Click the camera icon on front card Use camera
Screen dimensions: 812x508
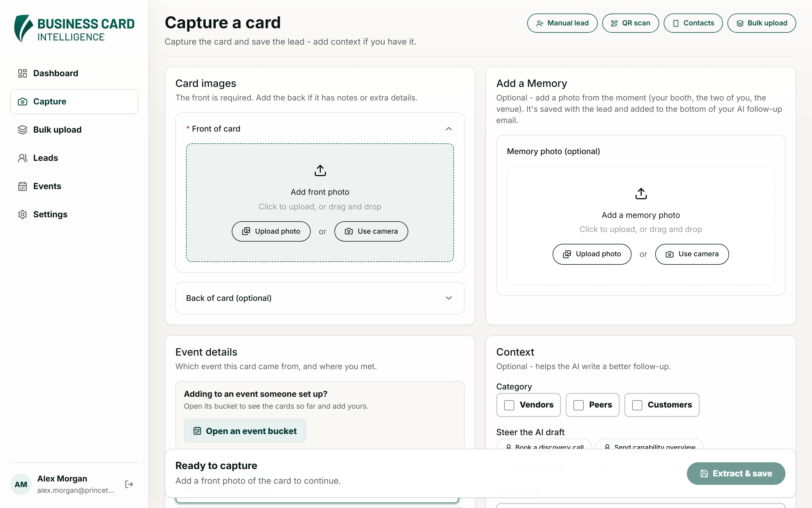[x=348, y=231]
